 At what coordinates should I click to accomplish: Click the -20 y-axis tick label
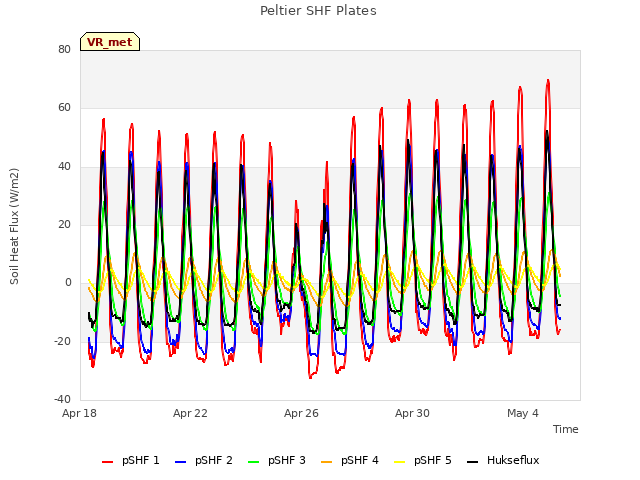tap(62, 341)
